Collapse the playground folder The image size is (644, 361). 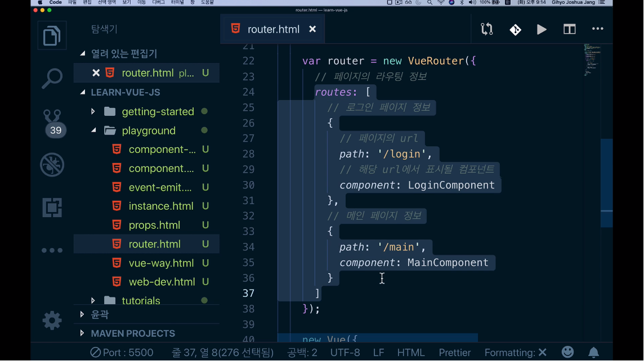(149, 130)
